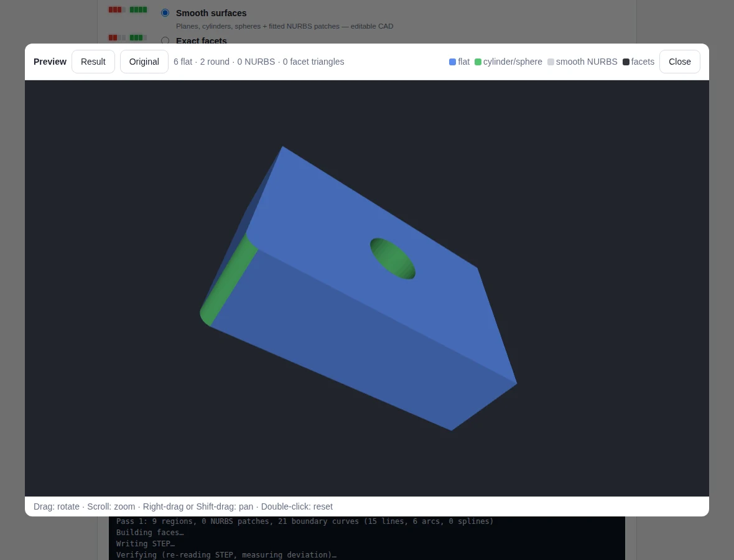Click the 'cylinder/sphere' legend label
Screen dimensions: 734x560
513,62
